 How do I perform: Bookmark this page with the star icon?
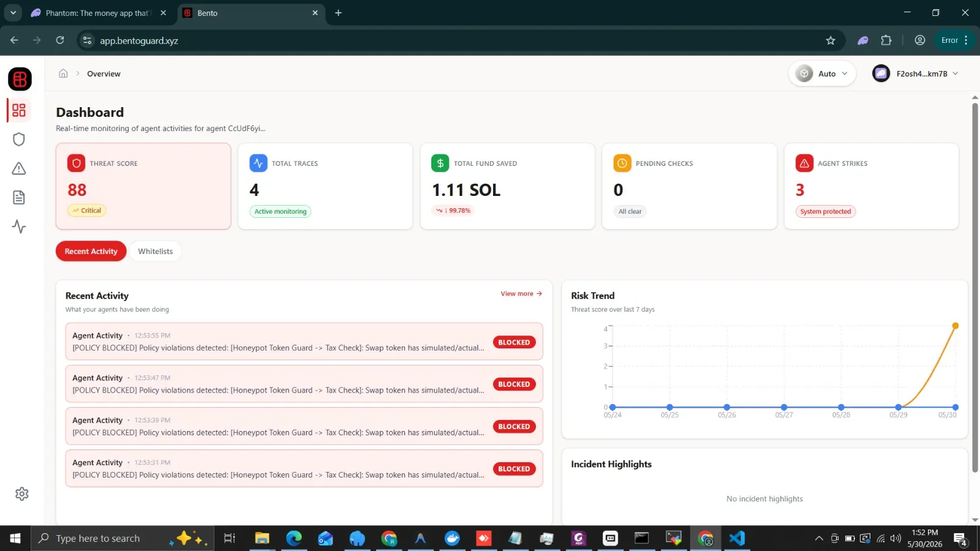pyautogui.click(x=831, y=40)
